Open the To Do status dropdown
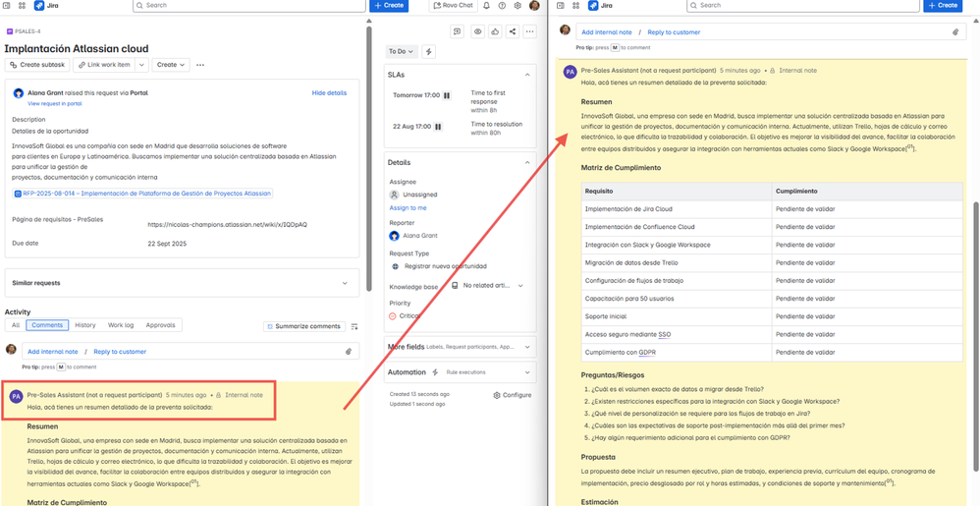This screenshot has width=980, height=506. [402, 51]
